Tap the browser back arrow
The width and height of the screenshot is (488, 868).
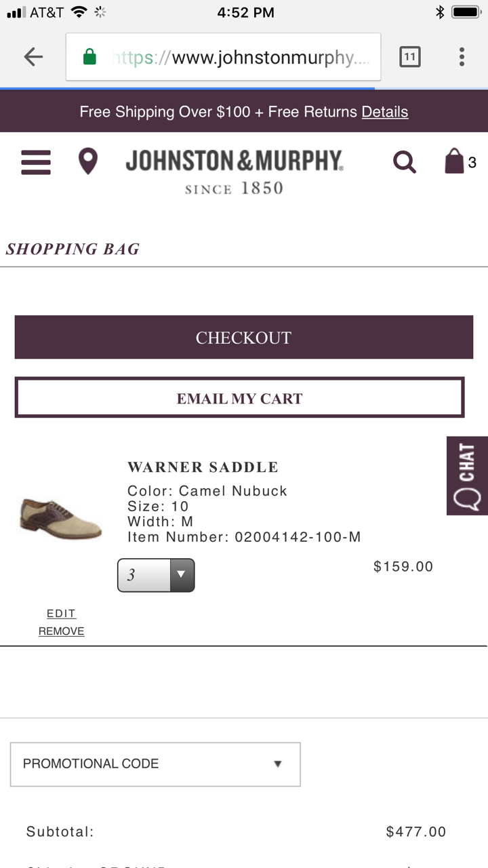(x=33, y=57)
